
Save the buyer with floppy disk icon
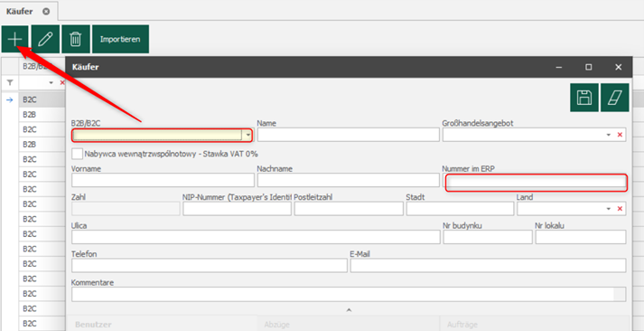584,98
